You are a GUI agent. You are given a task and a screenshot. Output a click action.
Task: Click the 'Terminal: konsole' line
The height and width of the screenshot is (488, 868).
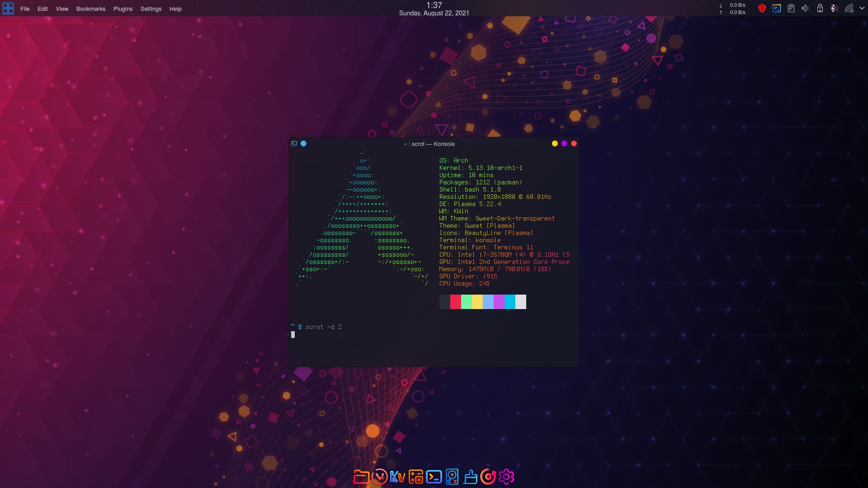pyautogui.click(x=470, y=240)
